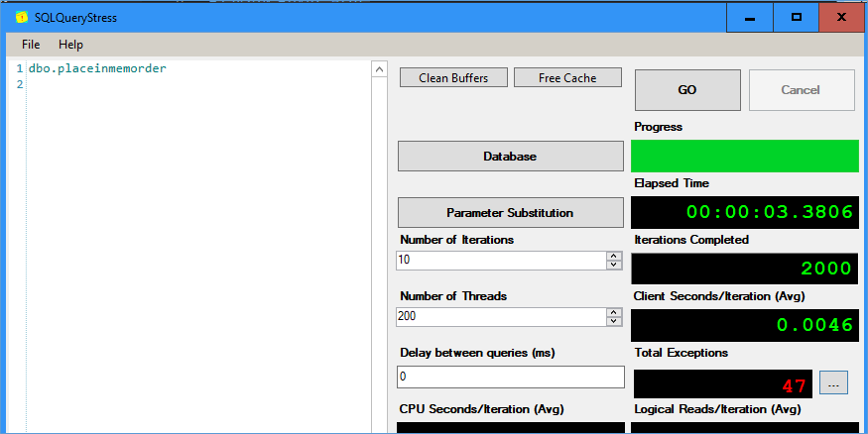Open Parameter Substitution dialog
868x434 pixels.
511,212
